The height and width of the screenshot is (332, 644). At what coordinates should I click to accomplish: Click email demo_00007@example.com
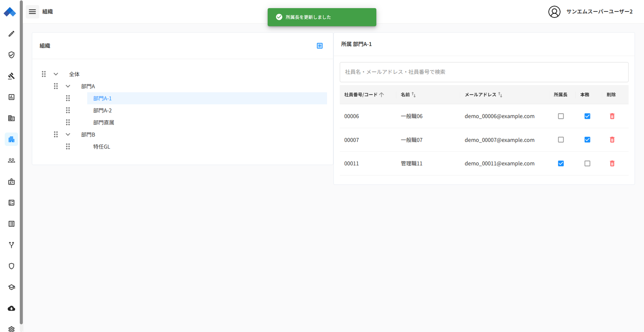coord(499,140)
